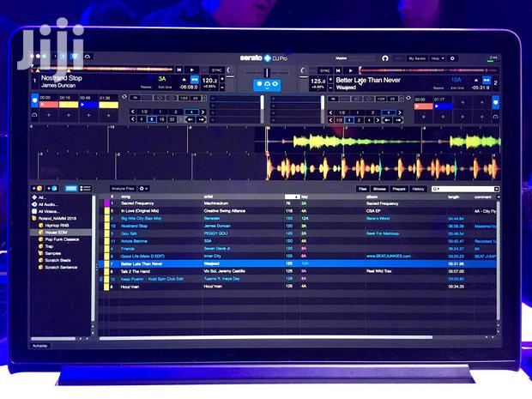The image size is (532, 399).
Task: Trigger deck 1 blue cue at 00:48
Action: click(x=88, y=105)
